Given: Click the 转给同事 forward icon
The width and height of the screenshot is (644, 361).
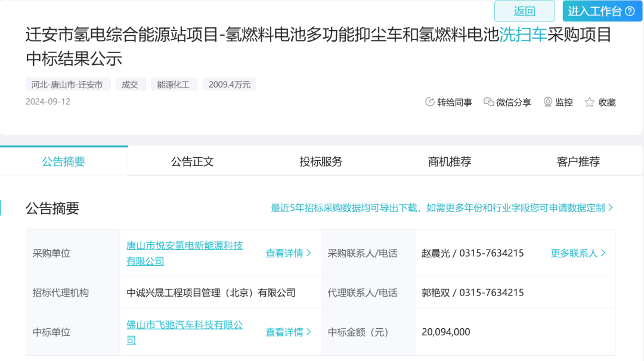Looking at the screenshot, I should coord(429,102).
